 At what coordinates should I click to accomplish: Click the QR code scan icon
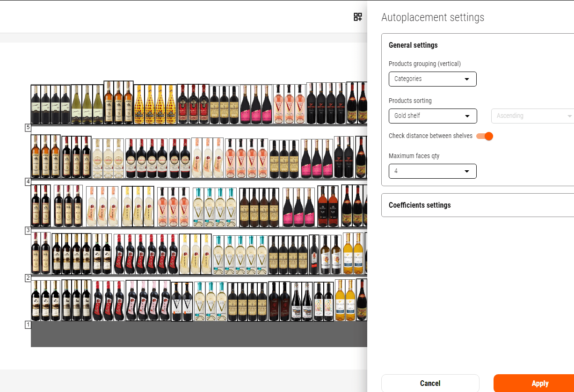[358, 17]
